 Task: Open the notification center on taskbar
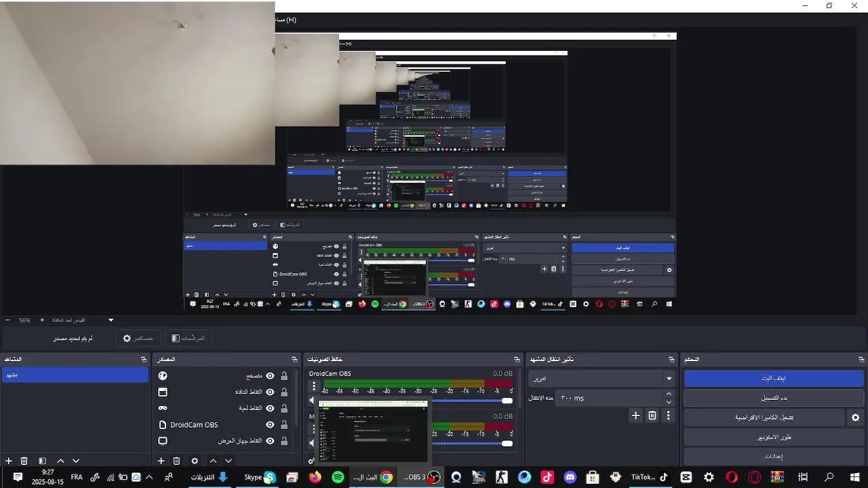pyautogui.click(x=18, y=477)
